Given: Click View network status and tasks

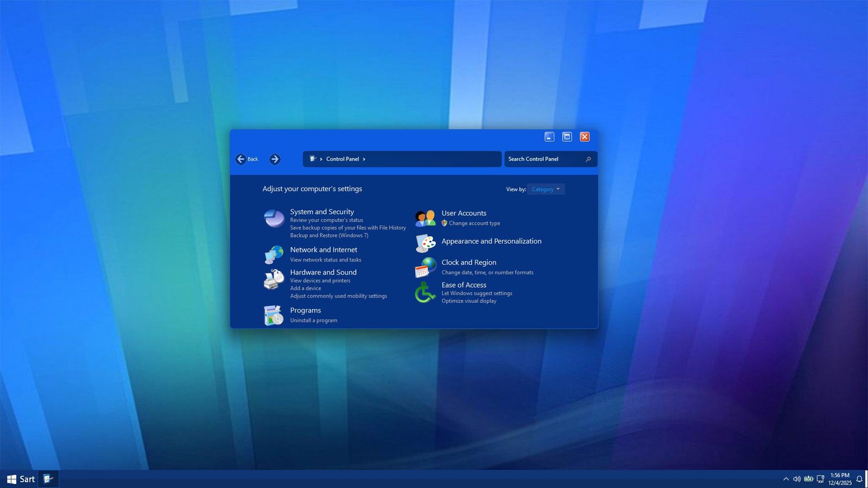Looking at the screenshot, I should (326, 260).
